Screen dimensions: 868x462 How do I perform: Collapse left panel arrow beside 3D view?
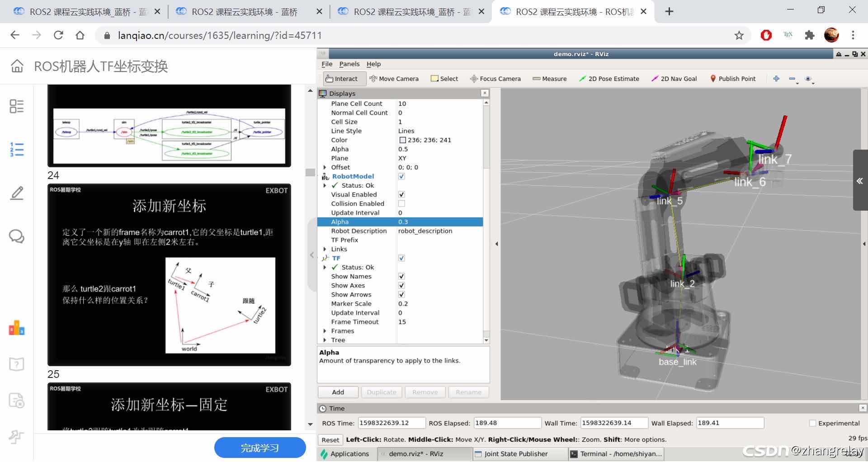point(496,244)
